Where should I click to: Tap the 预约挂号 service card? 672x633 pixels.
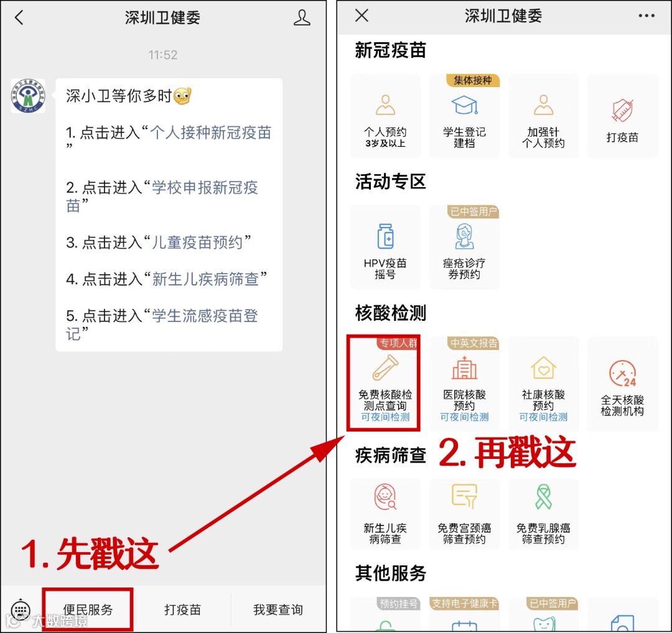[x=385, y=614]
